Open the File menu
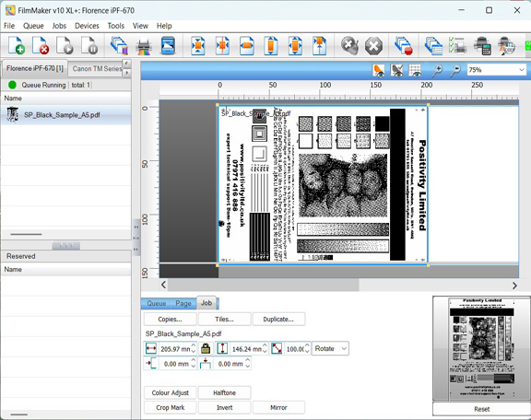The height and width of the screenshot is (420, 531). coord(9,26)
